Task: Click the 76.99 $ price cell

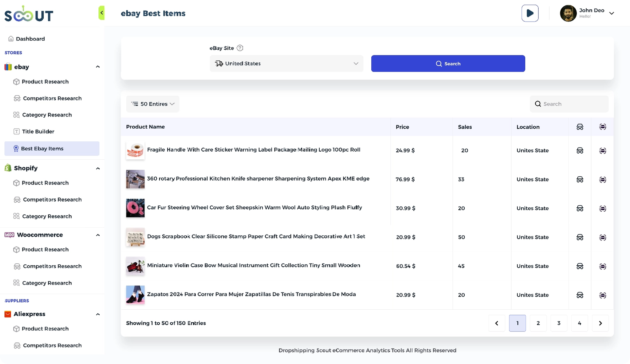Action: [405, 179]
